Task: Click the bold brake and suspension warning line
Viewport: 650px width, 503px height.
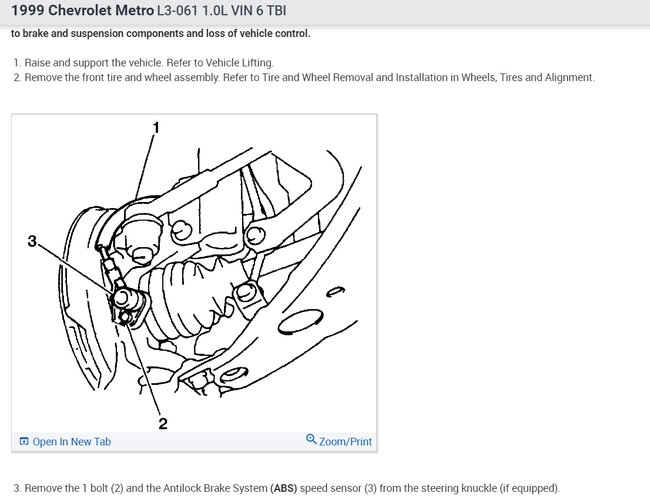Action: pos(160,33)
